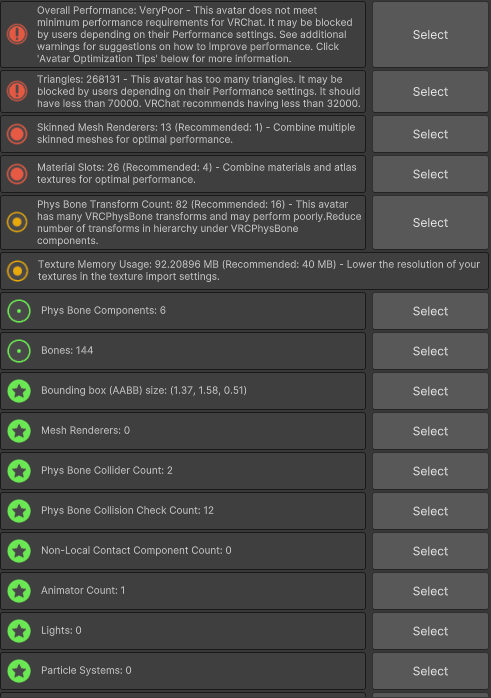Click the green dot icon beside Bones: 144

coord(19,351)
